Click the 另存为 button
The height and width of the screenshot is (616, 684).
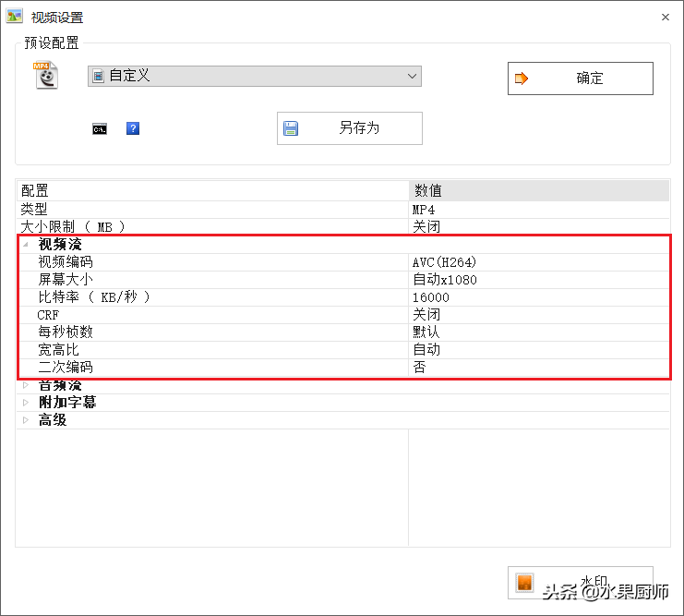click(x=350, y=128)
